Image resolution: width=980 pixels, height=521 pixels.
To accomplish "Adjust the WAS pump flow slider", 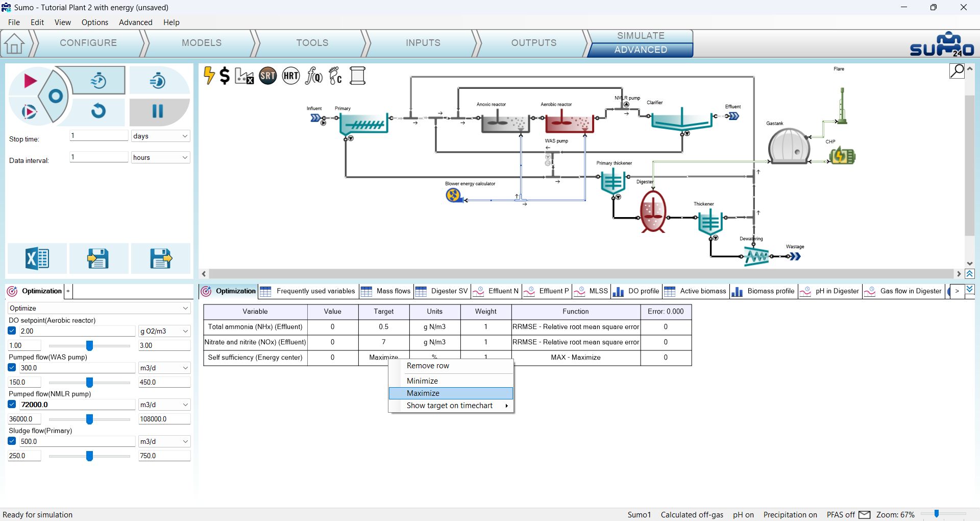I will point(89,383).
